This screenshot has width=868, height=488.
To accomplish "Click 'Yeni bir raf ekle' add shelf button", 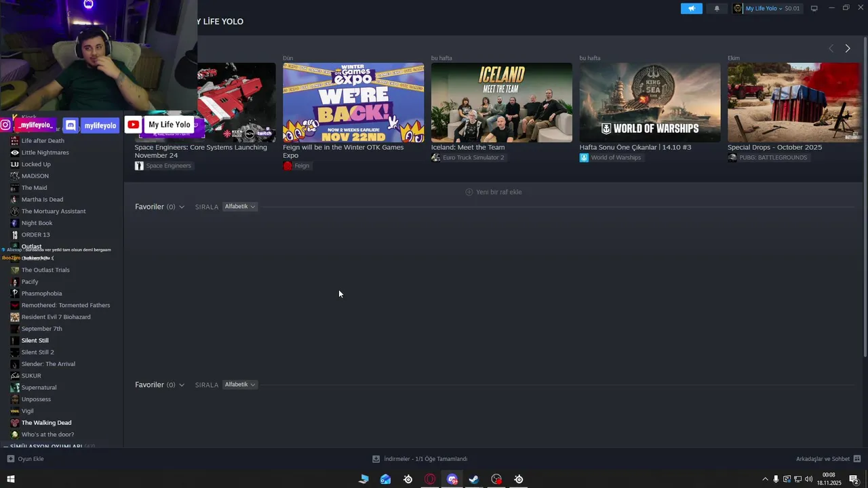I will point(494,192).
